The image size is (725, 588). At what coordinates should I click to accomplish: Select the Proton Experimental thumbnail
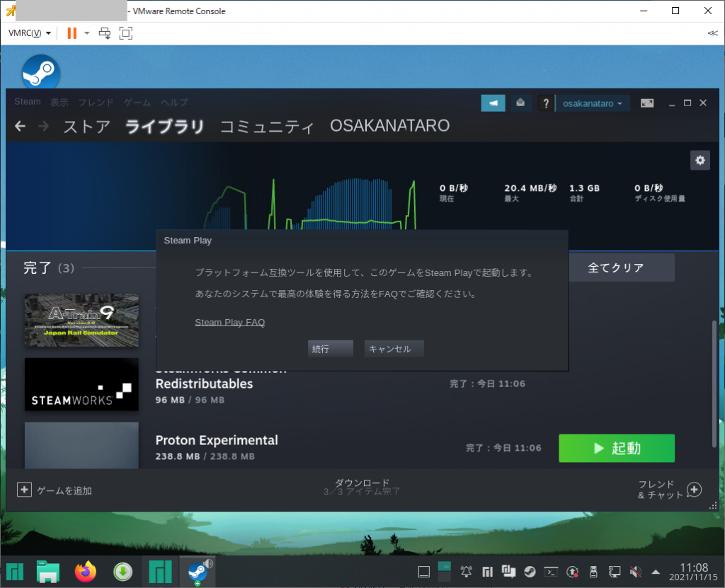click(81, 444)
